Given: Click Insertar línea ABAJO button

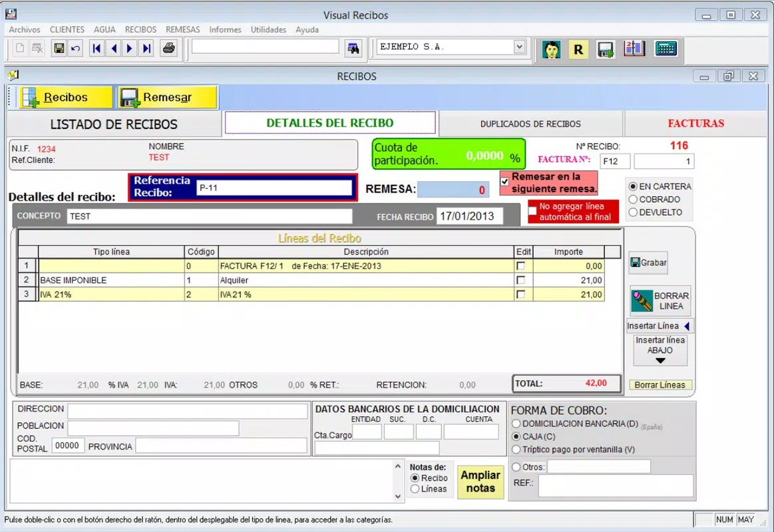Looking at the screenshot, I should (x=660, y=350).
